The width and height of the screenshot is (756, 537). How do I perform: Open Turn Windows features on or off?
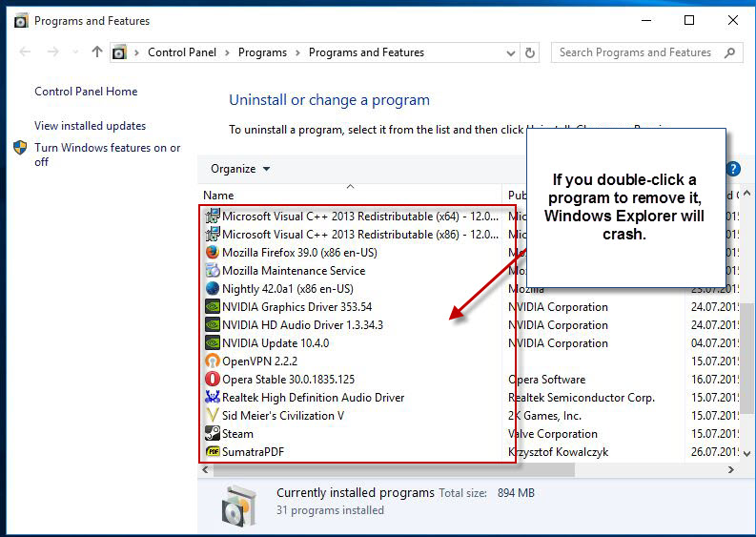(x=107, y=155)
